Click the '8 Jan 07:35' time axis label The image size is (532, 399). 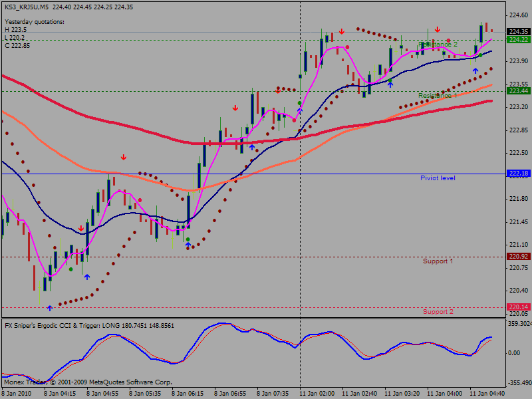[x=273, y=394]
